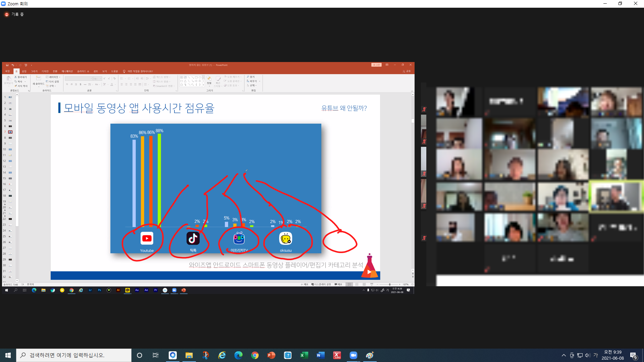The image size is (644, 362).
Task: Click the 붙여넣기 (Paste) clipboard icon
Action: [9, 78]
